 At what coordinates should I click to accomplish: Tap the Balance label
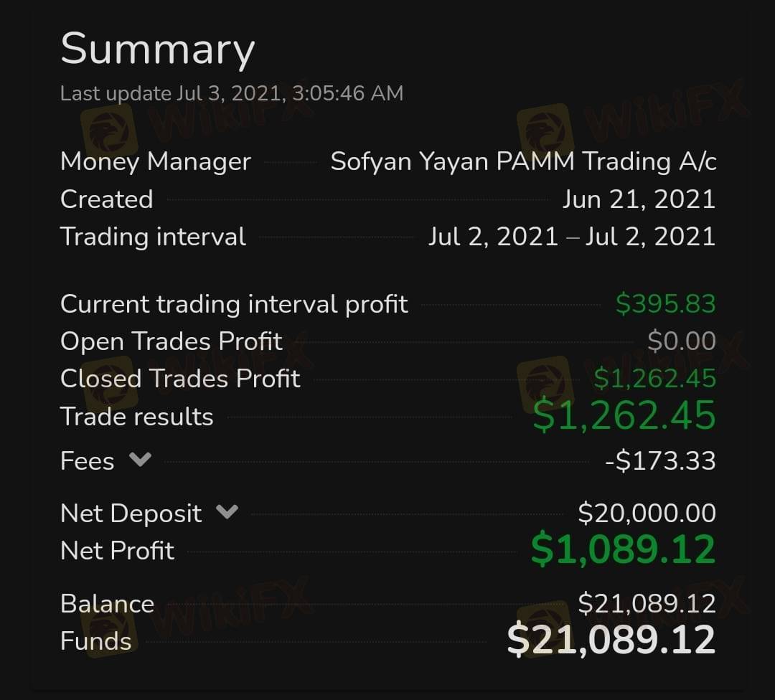107,604
